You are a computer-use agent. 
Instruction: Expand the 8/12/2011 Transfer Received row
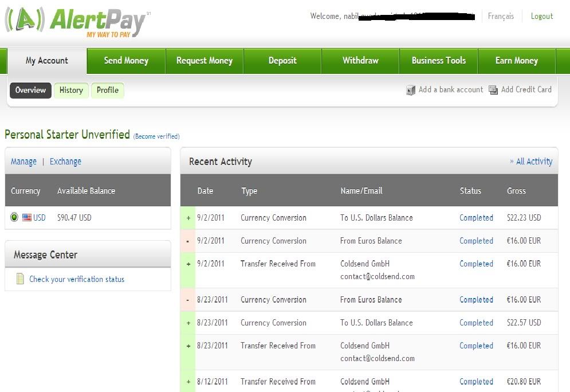click(188, 382)
